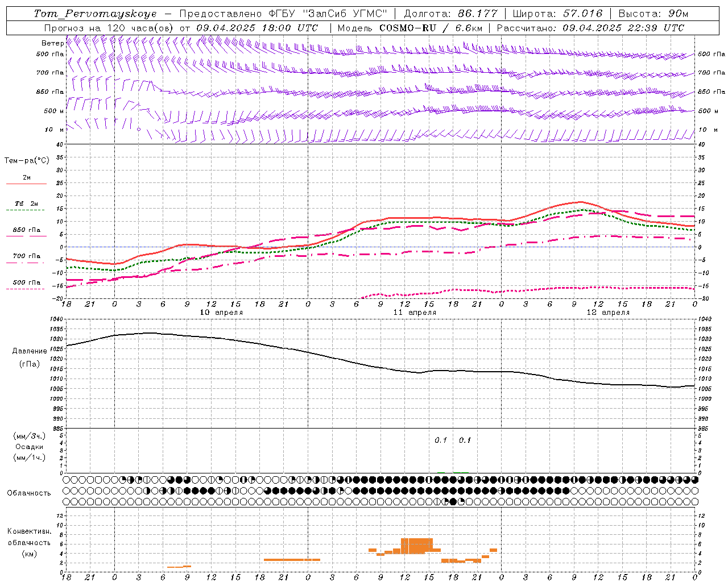728x582 pixels.
Task: Select the "Широта: 57.016" value
Action: click(x=557, y=14)
